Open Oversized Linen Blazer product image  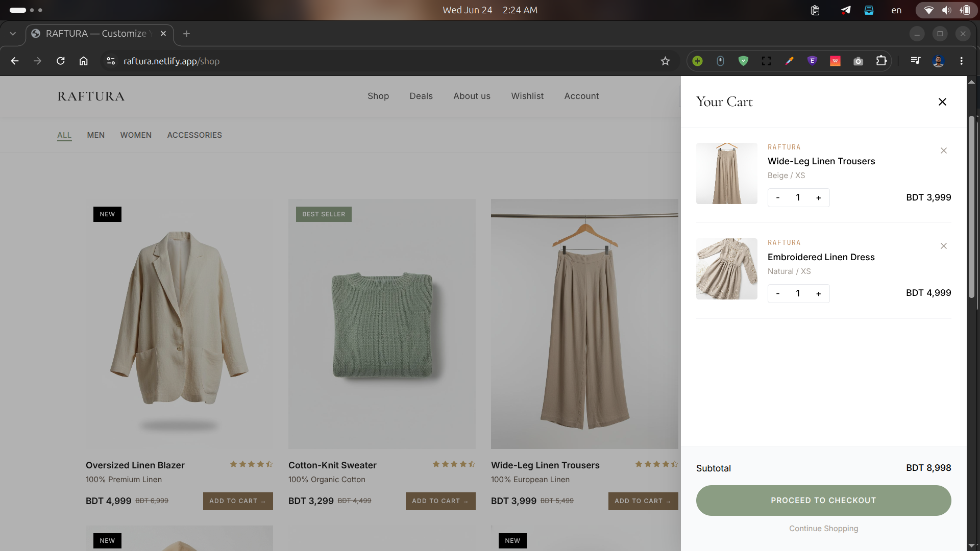point(179,324)
